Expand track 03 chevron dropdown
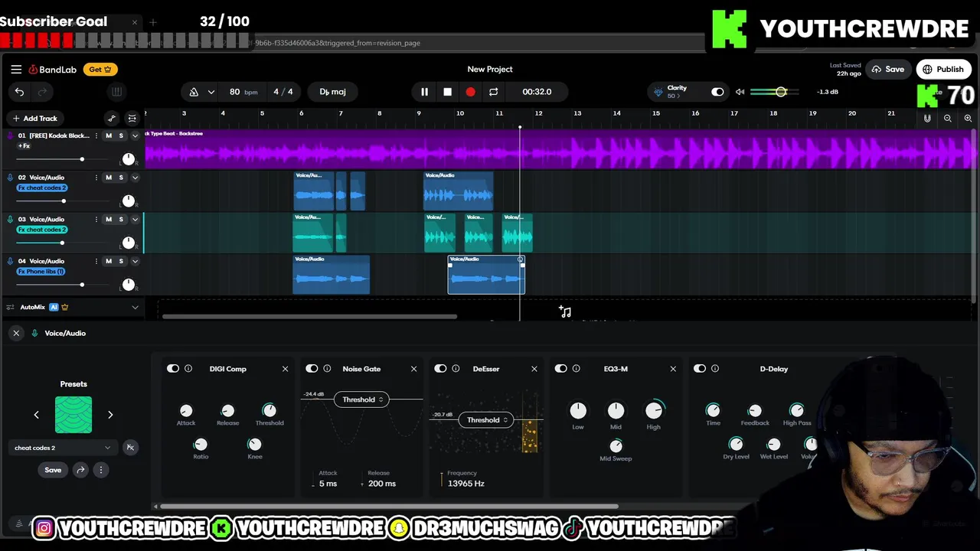This screenshot has height=551, width=980. pos(135,220)
